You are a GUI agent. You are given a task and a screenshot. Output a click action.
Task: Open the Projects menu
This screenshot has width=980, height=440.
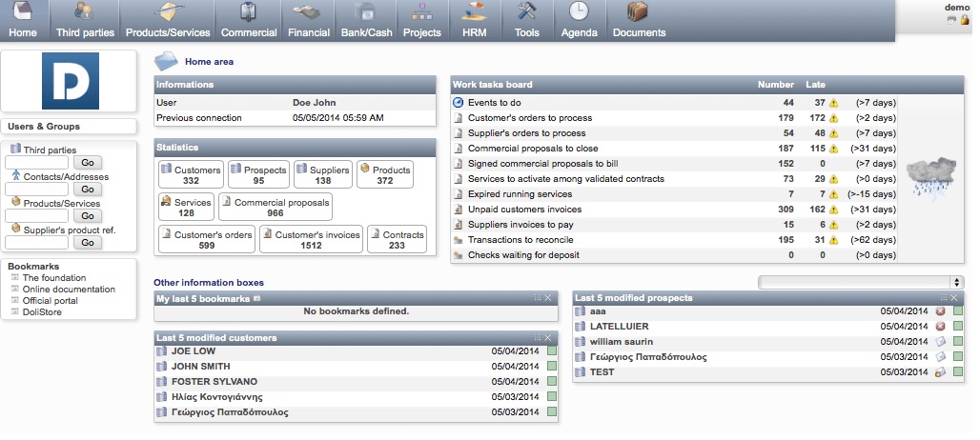point(422,21)
